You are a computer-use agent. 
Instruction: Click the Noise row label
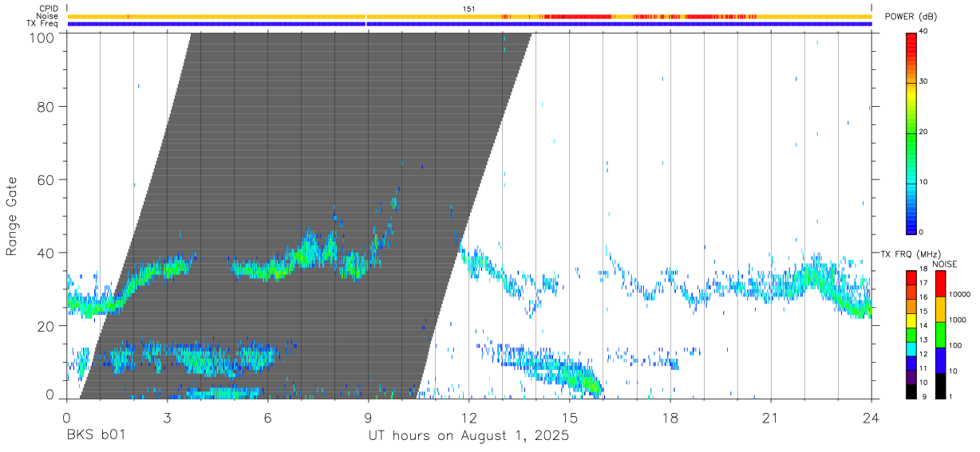[47, 16]
